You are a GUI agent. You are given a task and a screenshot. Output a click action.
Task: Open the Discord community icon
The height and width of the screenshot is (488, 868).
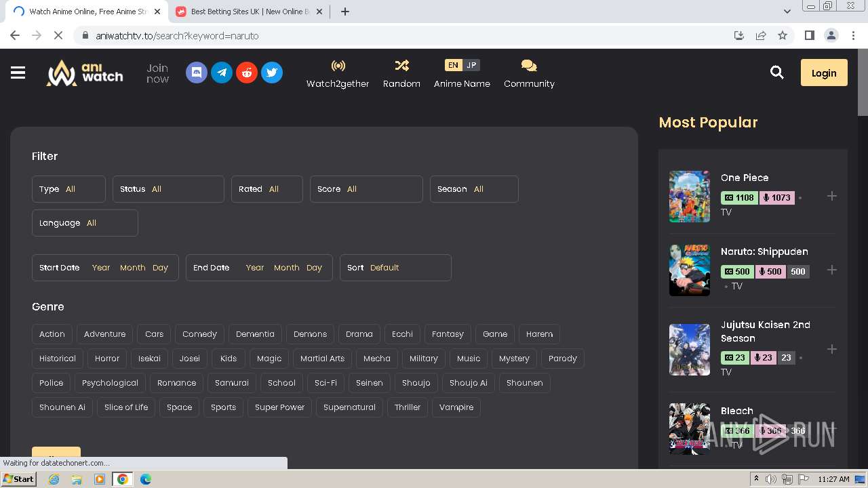[x=197, y=73]
